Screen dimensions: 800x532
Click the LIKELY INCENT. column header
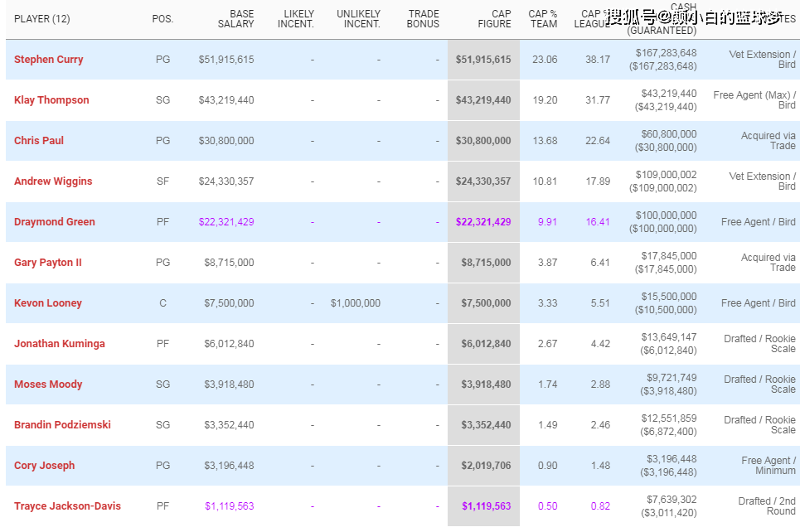point(296,19)
